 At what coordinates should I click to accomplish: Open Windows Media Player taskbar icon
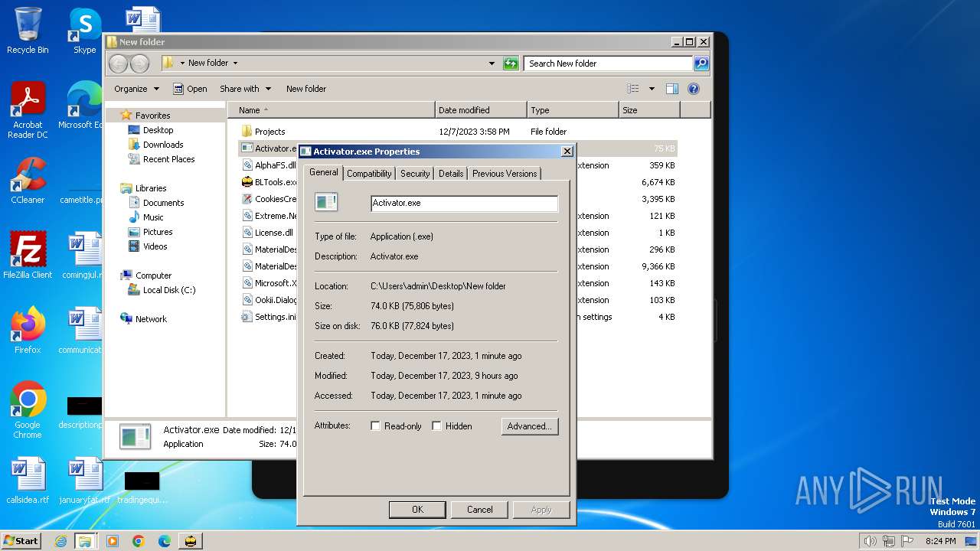coord(113,541)
